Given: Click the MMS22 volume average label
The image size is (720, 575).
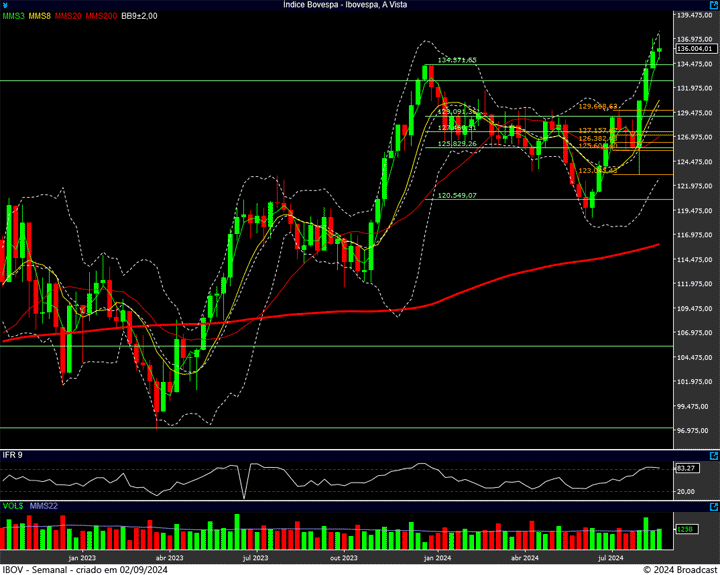Looking at the screenshot, I should [x=44, y=506].
